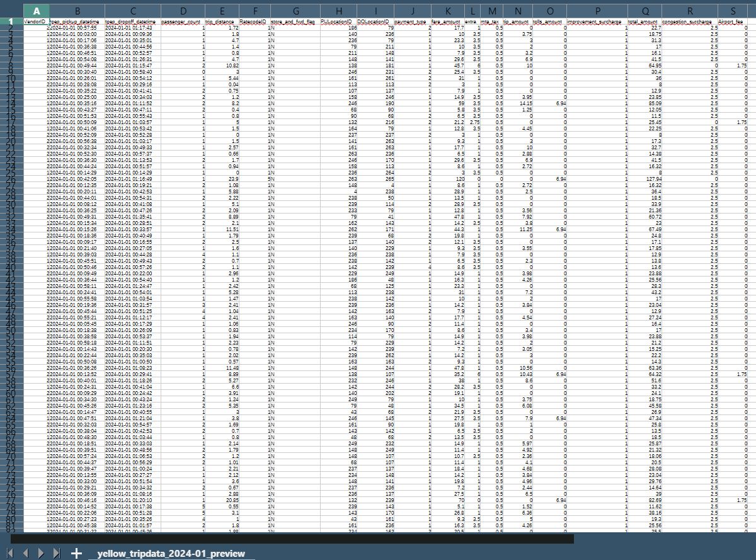The width and height of the screenshot is (756, 560).
Task: Select column A header
Action: click(37, 11)
